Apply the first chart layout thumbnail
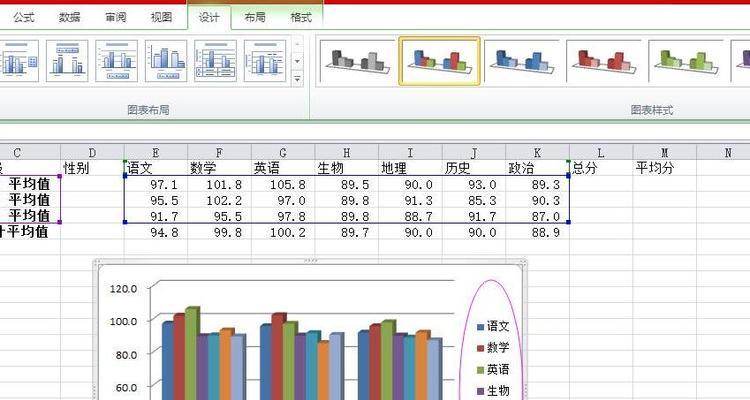The height and width of the screenshot is (400, 750). coord(18,61)
